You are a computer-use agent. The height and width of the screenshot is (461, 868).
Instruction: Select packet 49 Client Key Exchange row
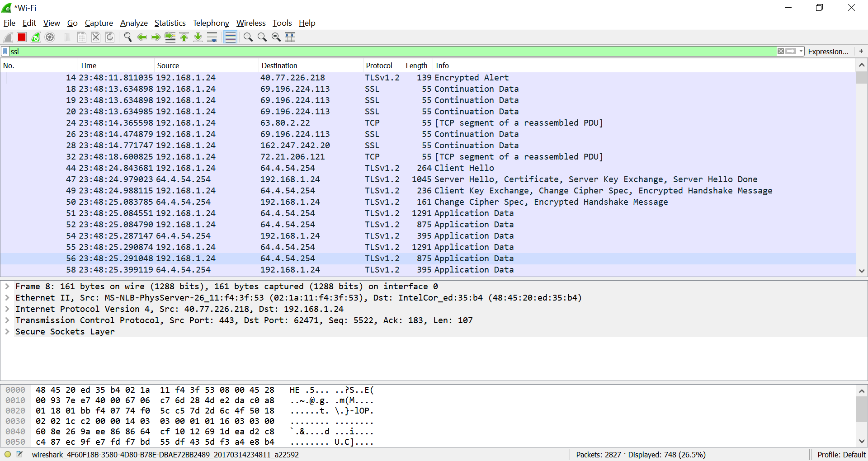(428, 191)
